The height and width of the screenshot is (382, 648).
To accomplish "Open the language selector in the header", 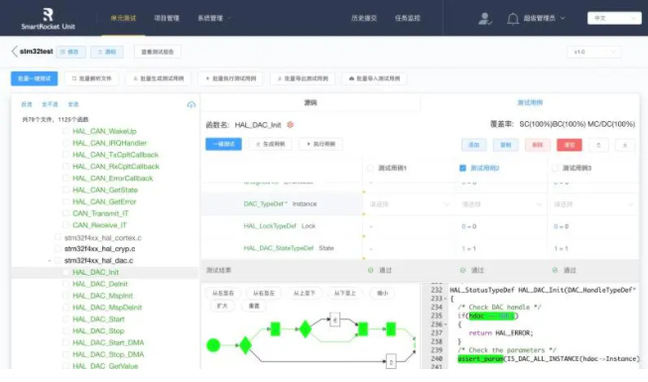I will (x=614, y=18).
